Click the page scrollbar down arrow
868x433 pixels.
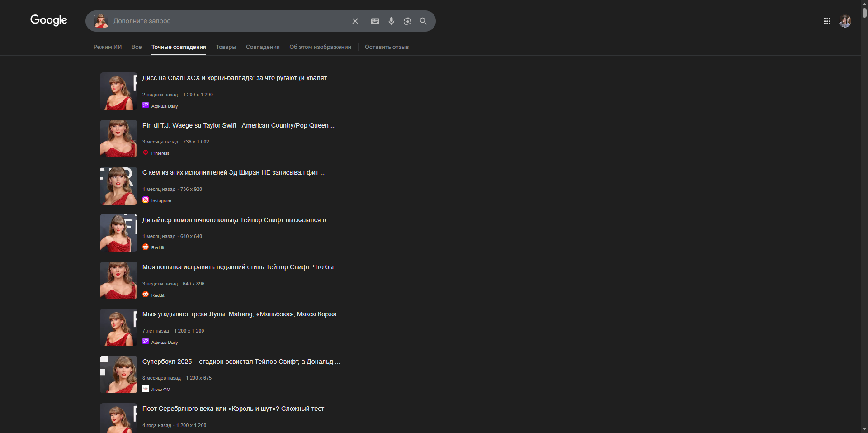click(x=864, y=429)
